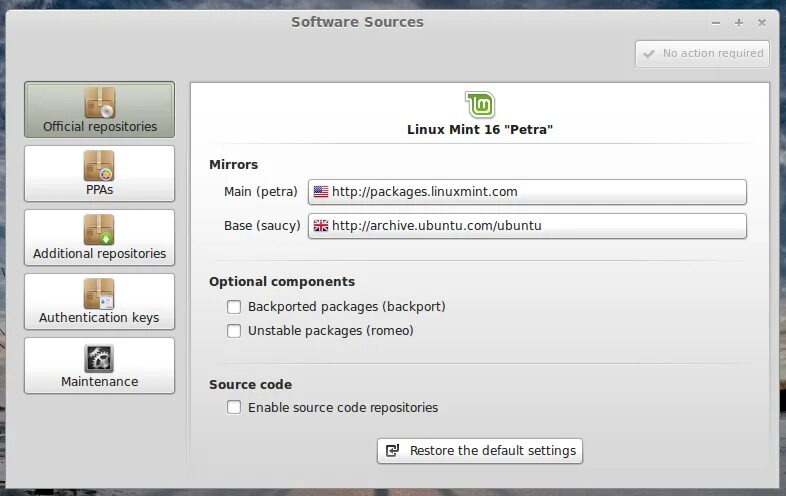
Task: Click the US flag in Main mirror
Action: coord(321,192)
